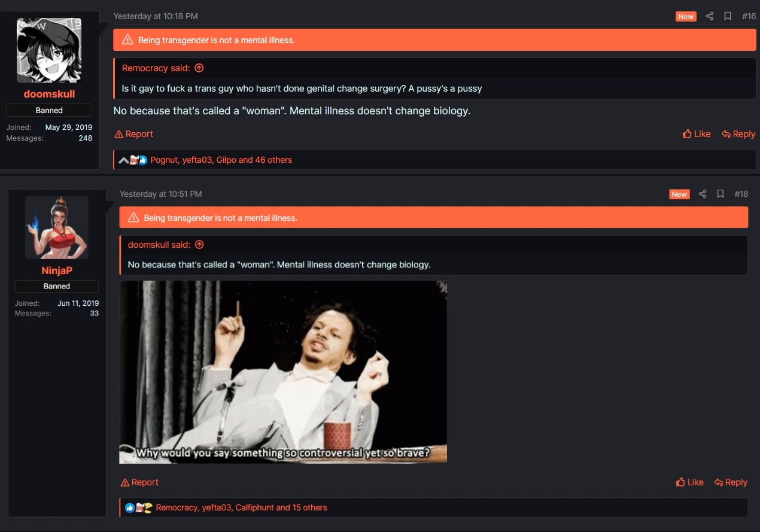View '46 others' who reacted
Image resolution: width=760 pixels, height=532 pixels.
273,160
